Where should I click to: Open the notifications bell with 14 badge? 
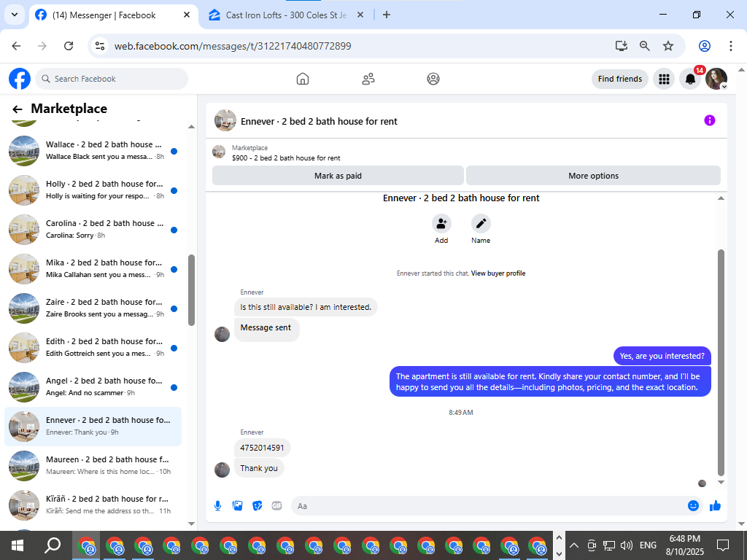pos(690,79)
